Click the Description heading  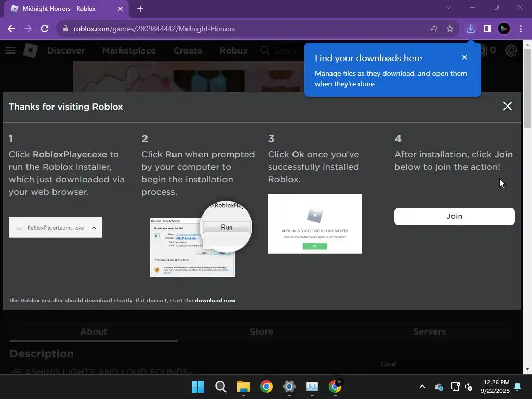(42, 354)
